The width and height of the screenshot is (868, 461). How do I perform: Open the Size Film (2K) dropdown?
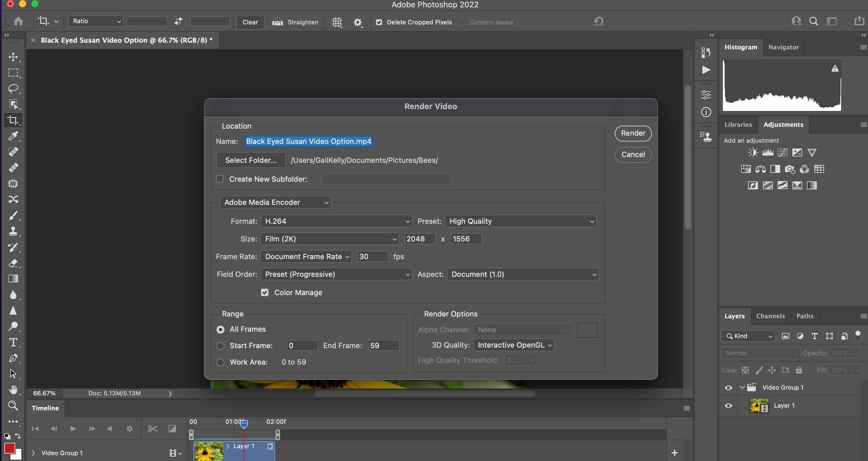(330, 239)
